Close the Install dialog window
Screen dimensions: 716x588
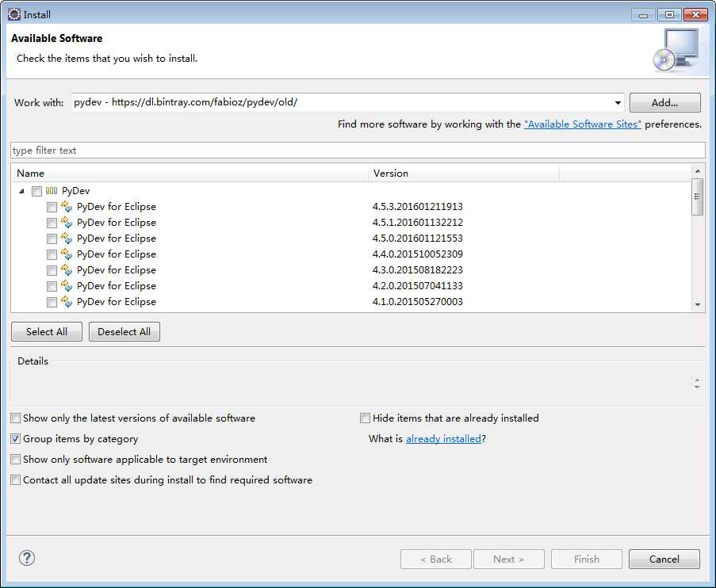[x=695, y=15]
